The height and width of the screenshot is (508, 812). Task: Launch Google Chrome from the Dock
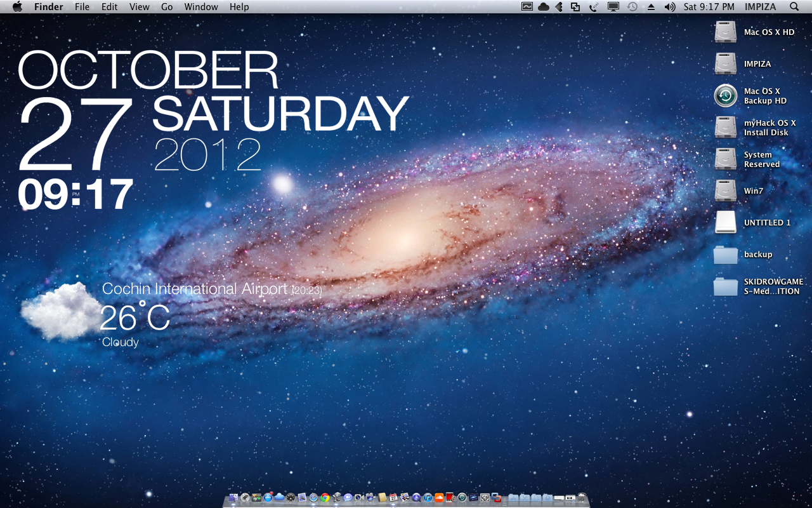coord(325,498)
